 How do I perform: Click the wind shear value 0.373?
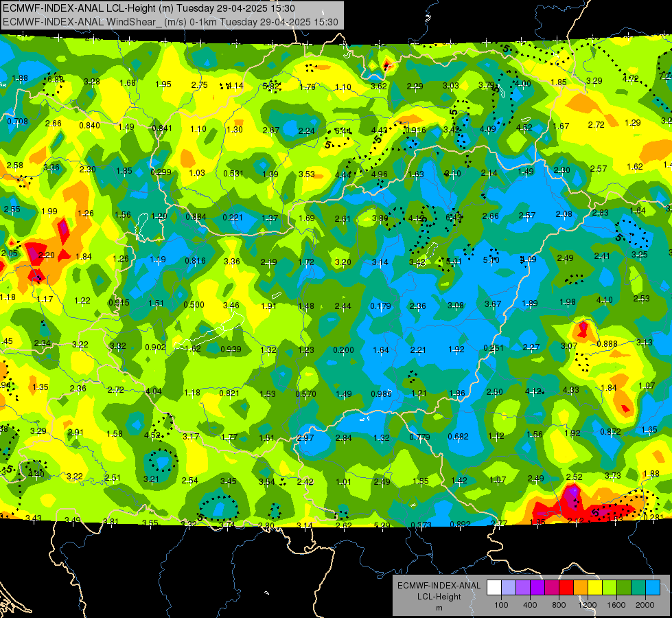[x=421, y=525]
